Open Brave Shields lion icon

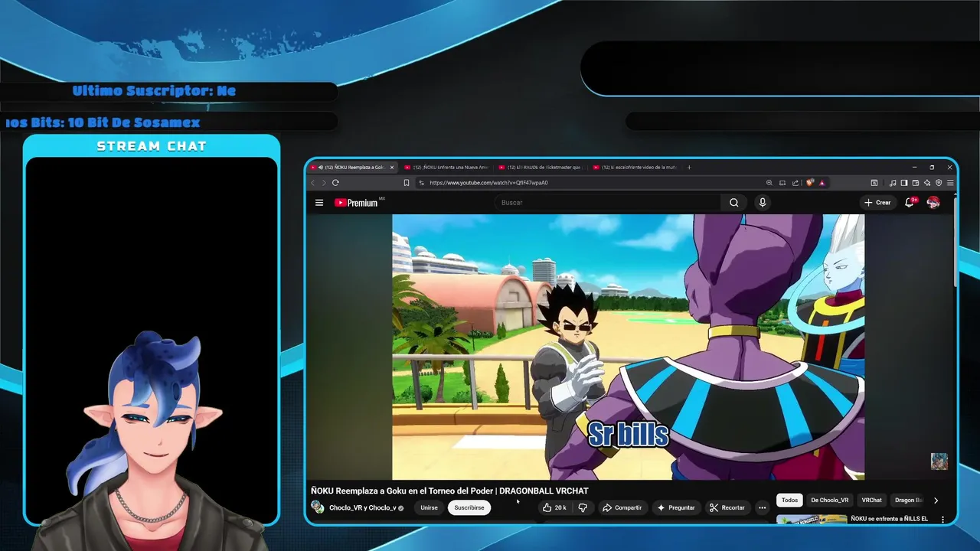tap(809, 183)
